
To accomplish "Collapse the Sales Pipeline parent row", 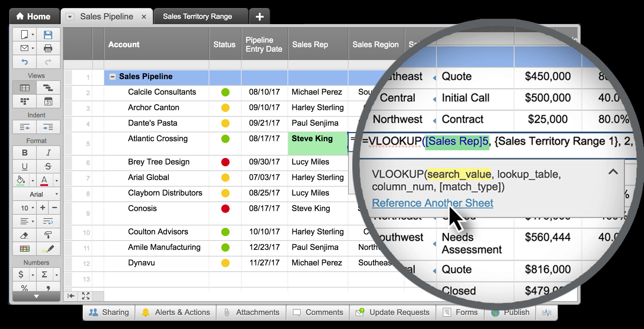I will (112, 77).
